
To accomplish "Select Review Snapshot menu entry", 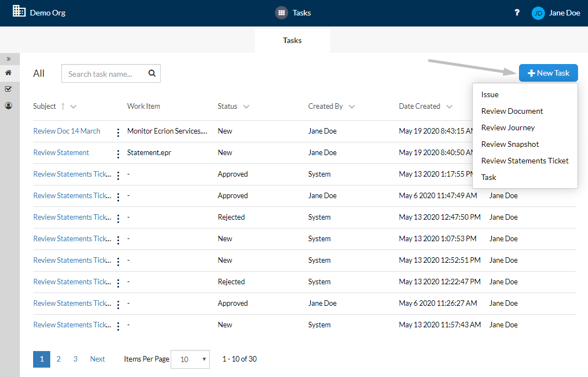I will (510, 144).
